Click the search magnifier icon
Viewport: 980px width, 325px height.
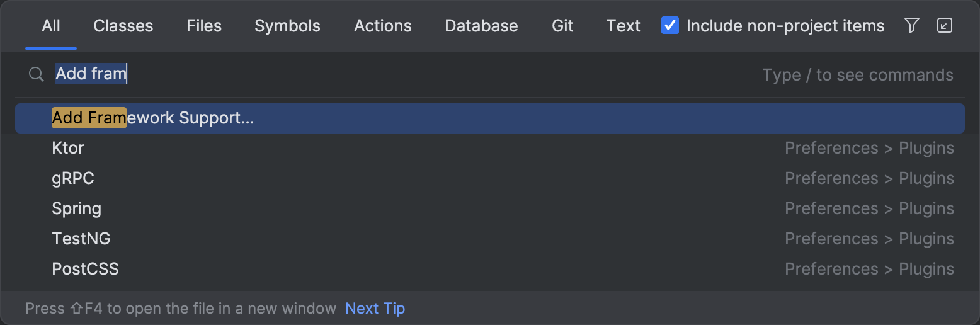36,74
